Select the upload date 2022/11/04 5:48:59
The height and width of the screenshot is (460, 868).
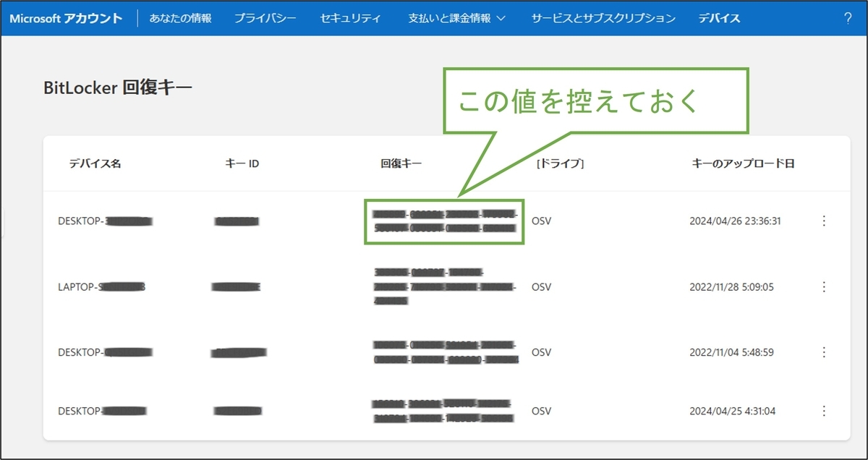click(x=731, y=352)
